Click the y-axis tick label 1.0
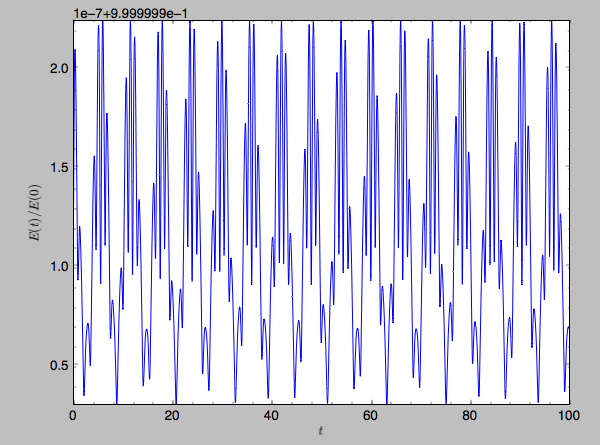The width and height of the screenshot is (600, 445). [59, 266]
